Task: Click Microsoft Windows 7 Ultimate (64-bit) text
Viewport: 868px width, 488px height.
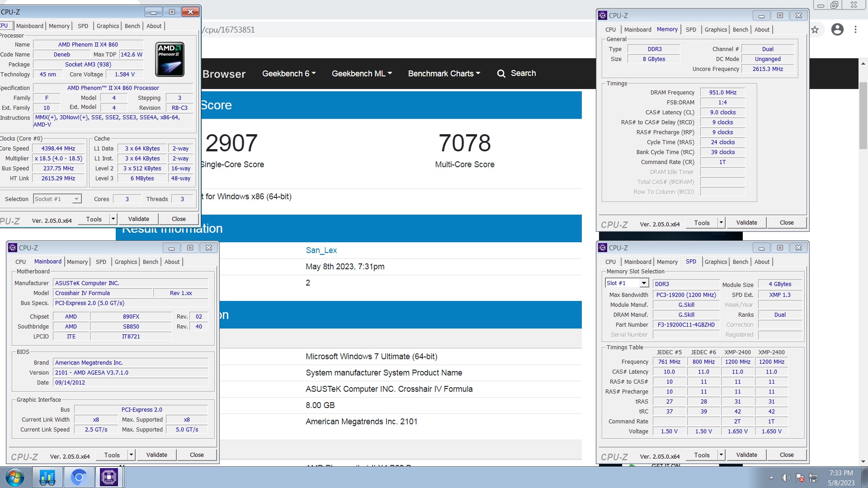Action: pos(371,357)
